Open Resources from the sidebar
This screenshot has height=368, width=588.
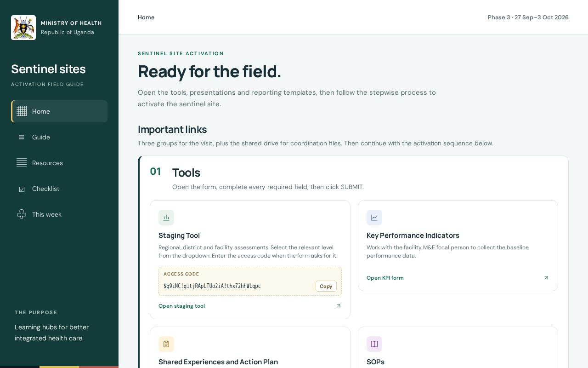point(59,163)
